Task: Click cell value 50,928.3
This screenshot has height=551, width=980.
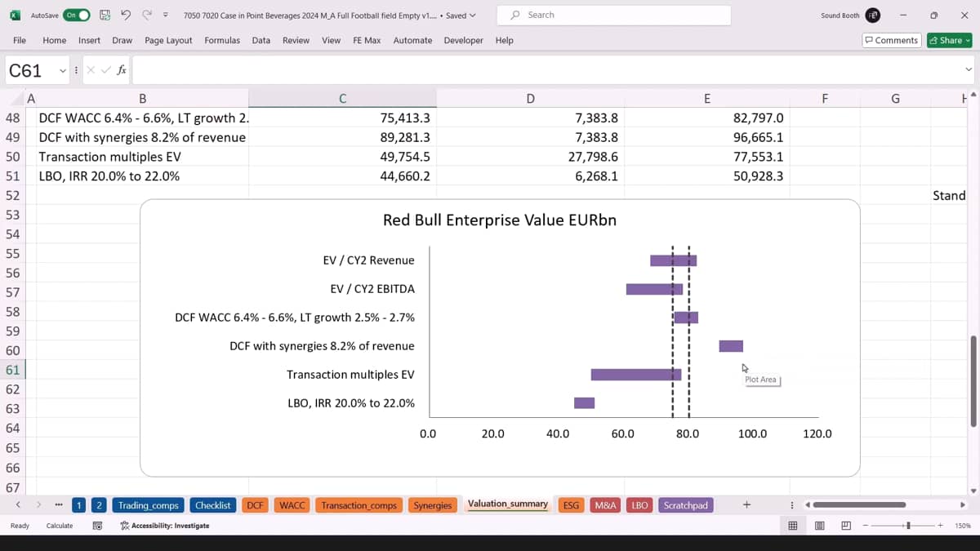Action: [x=758, y=176]
